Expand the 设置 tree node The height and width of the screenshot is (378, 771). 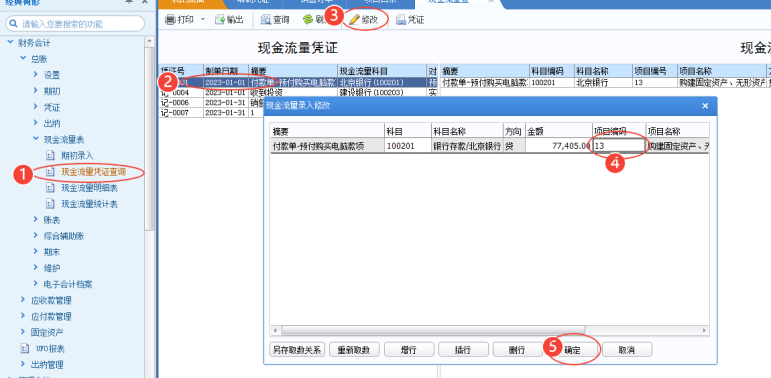click(x=36, y=75)
